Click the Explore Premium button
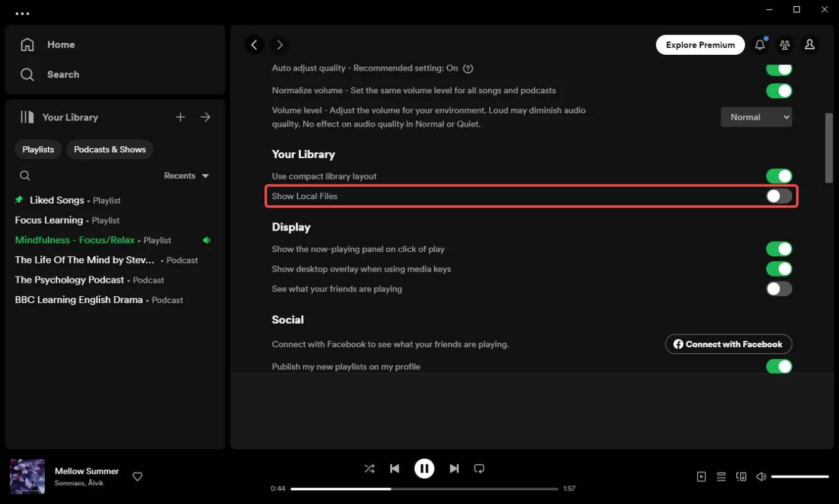 [x=700, y=45]
